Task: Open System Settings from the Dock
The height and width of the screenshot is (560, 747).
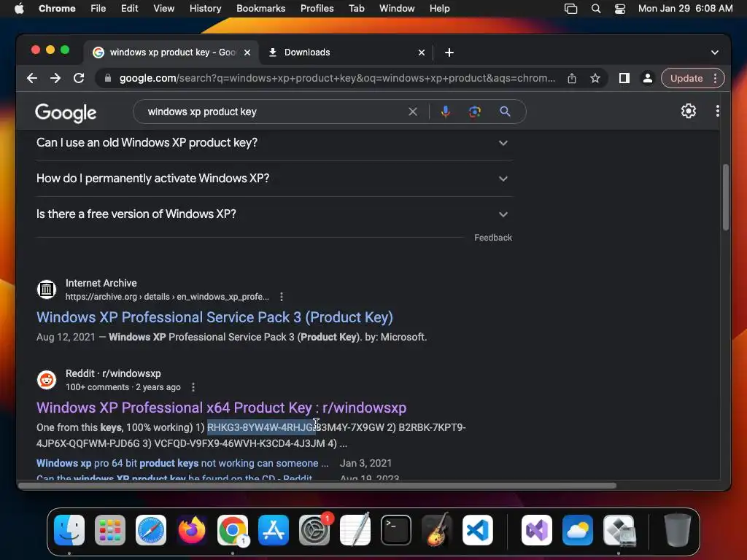Action: click(314, 530)
